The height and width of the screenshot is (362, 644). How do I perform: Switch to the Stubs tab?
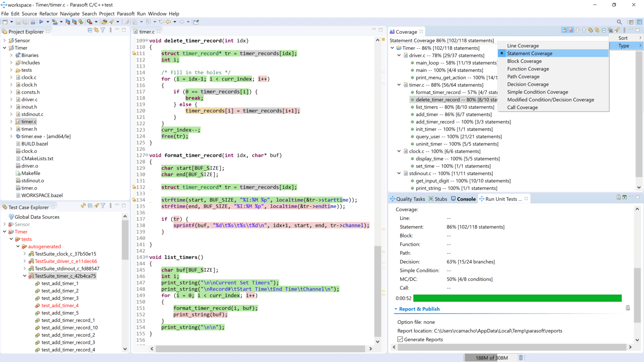click(440, 199)
